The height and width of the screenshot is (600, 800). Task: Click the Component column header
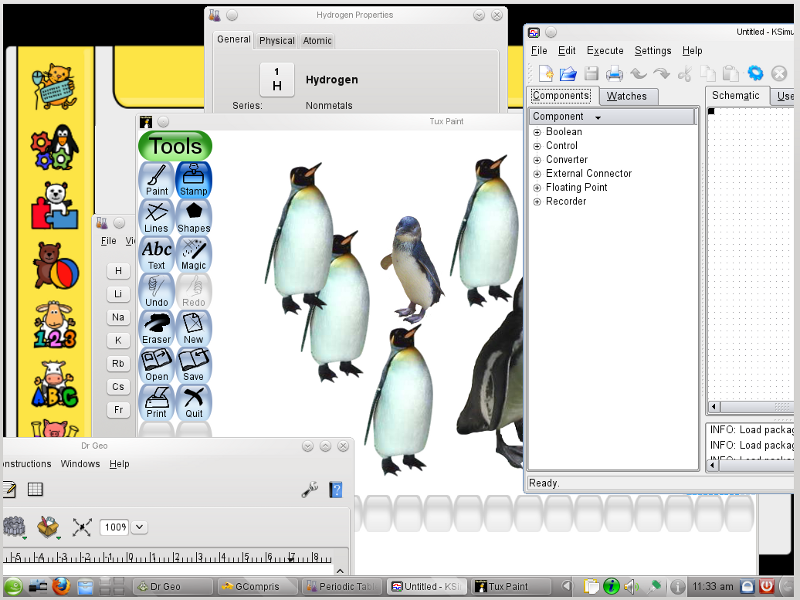612,117
